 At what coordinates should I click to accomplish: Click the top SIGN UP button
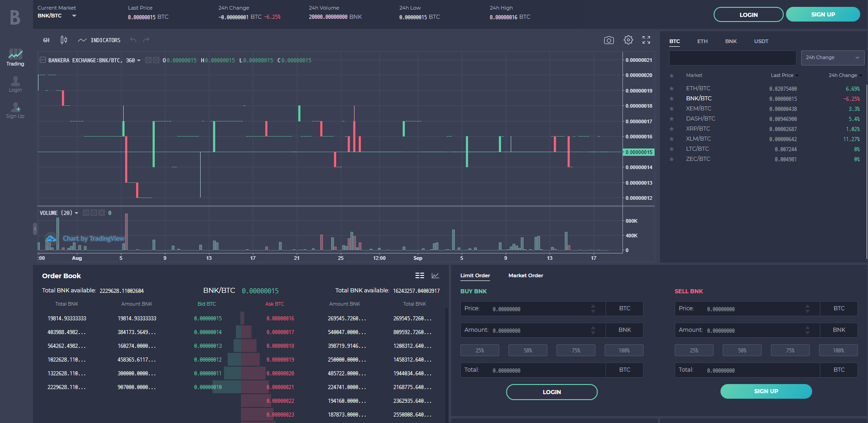pyautogui.click(x=823, y=14)
